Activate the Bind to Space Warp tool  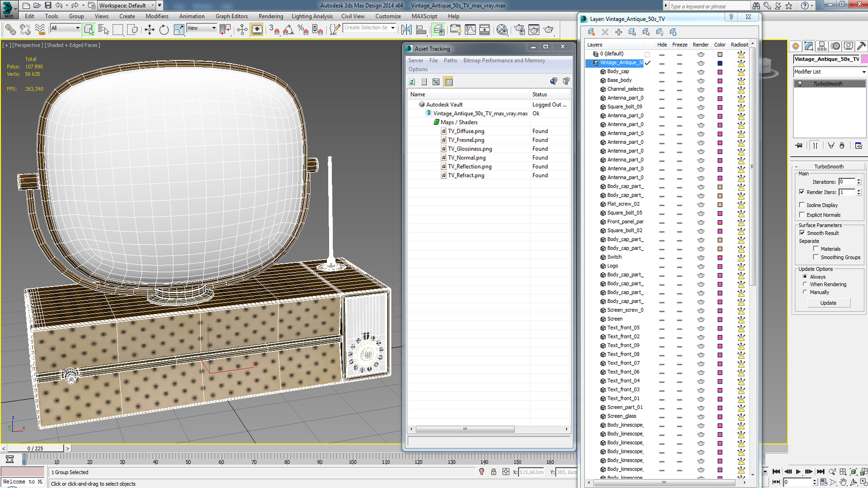(40, 30)
